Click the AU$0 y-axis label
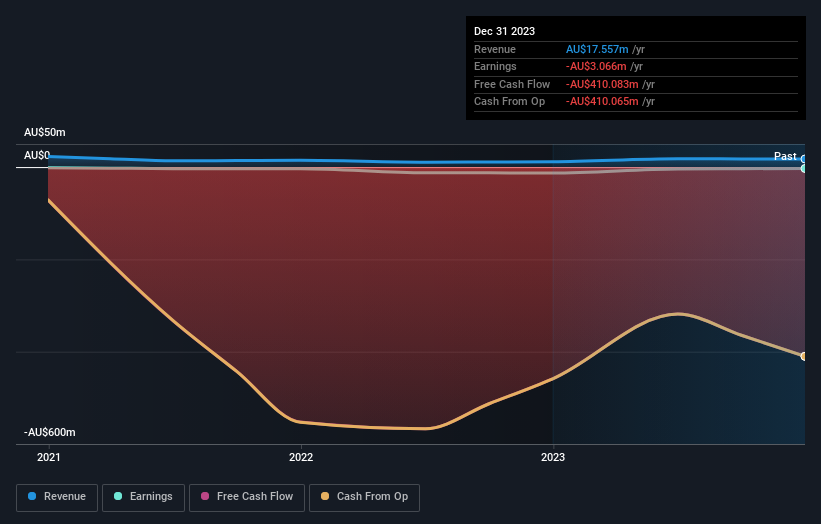Screen dimensions: 821x524 point(37,155)
